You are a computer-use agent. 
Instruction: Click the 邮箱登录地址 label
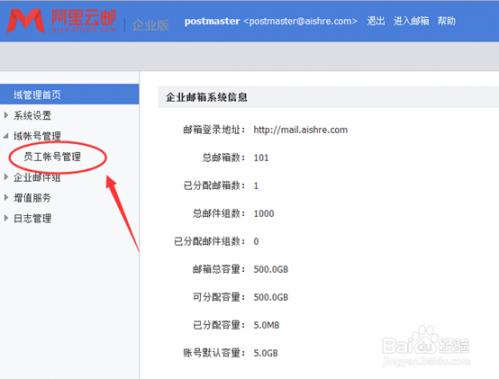coord(214,130)
